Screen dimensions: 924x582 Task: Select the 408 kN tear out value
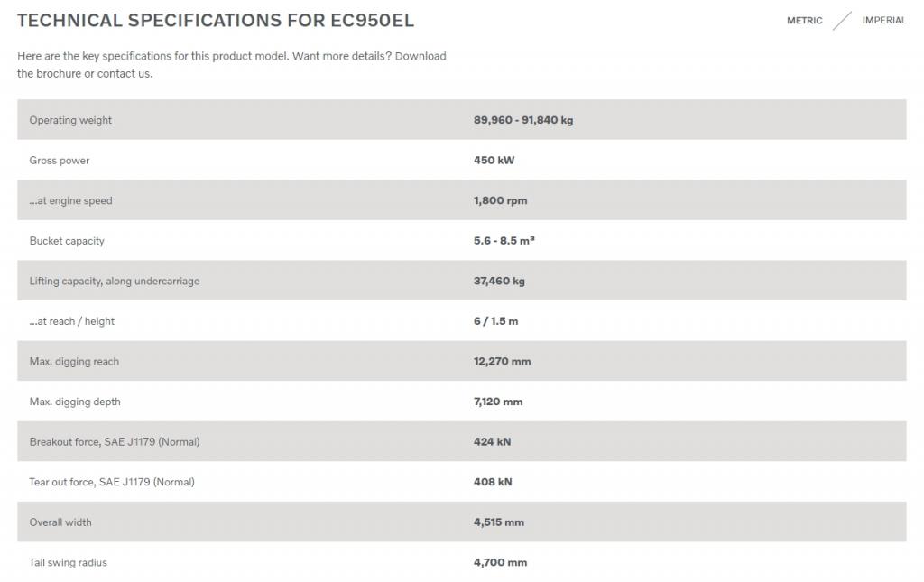(x=493, y=482)
